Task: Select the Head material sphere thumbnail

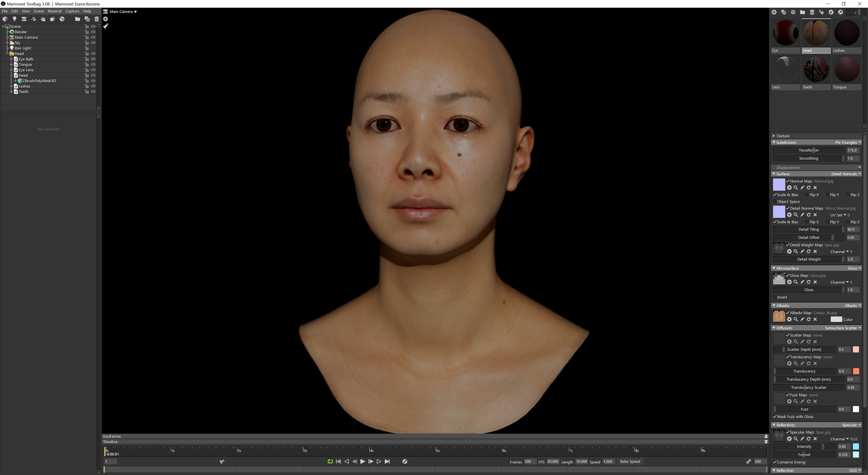Action: [x=816, y=33]
